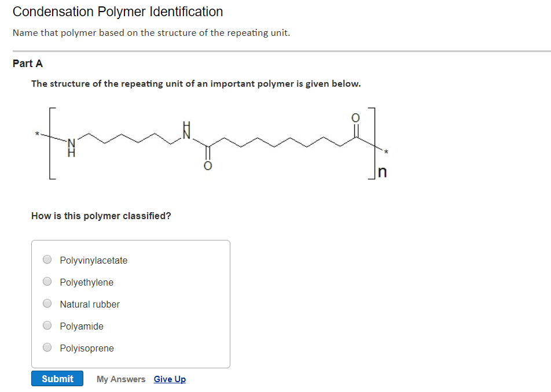Click the Condensation Polymer Identification title
The width and height of the screenshot is (551, 392).
click(117, 12)
